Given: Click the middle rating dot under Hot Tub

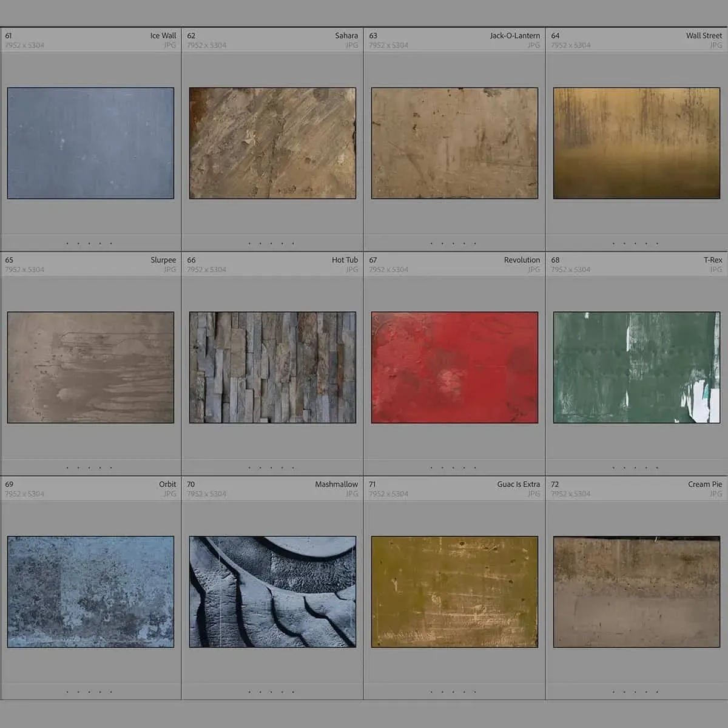Looking at the screenshot, I should click(271, 468).
